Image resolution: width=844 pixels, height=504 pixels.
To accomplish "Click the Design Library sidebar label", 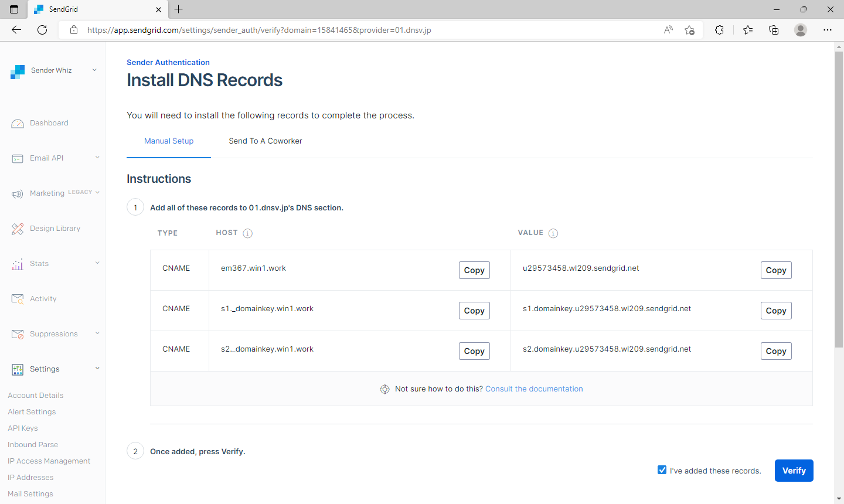I will point(55,229).
